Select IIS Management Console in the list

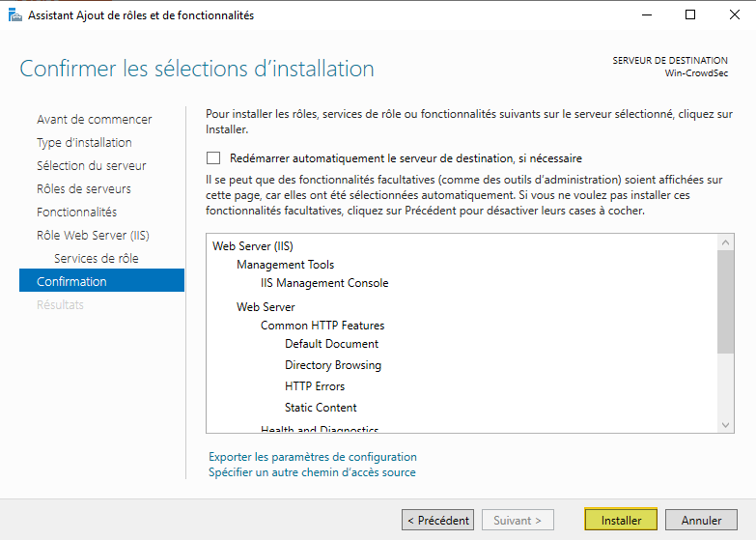[x=324, y=283]
